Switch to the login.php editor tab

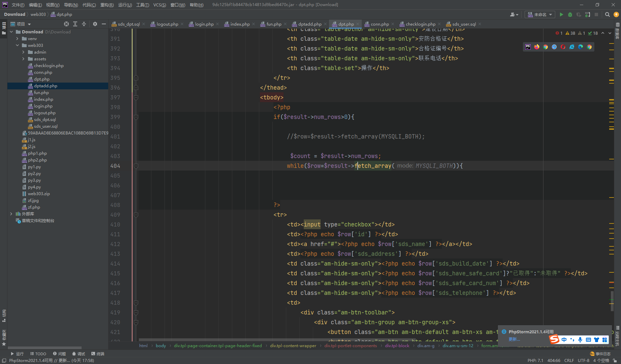tap(204, 24)
